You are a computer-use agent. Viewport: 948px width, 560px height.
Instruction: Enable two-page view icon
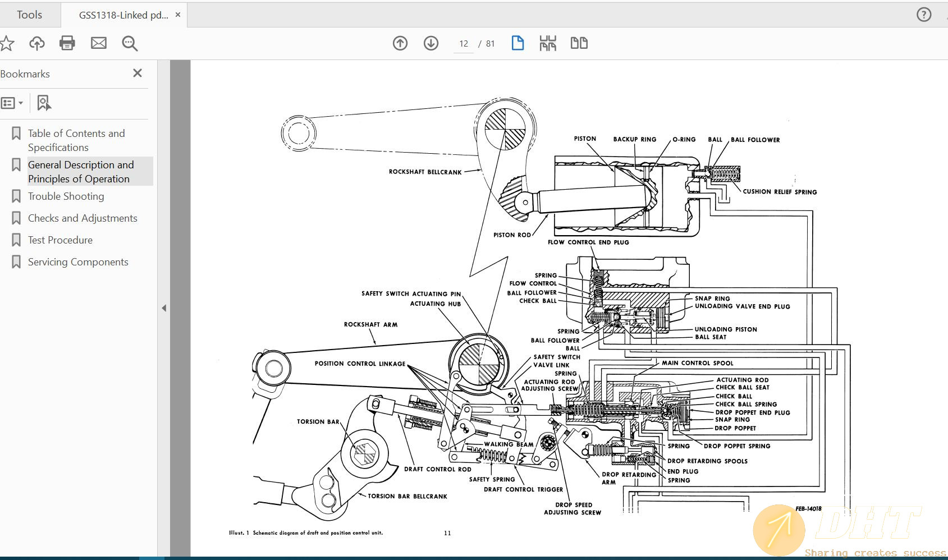point(579,43)
